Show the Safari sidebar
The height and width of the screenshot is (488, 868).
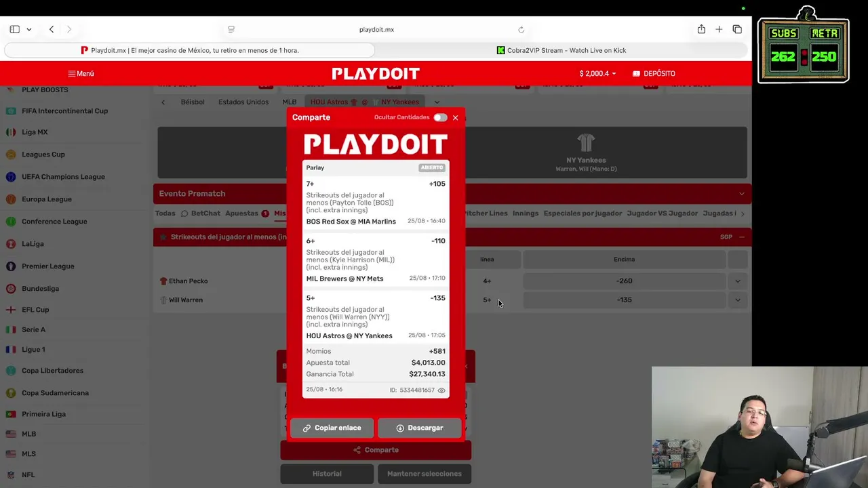[14, 29]
